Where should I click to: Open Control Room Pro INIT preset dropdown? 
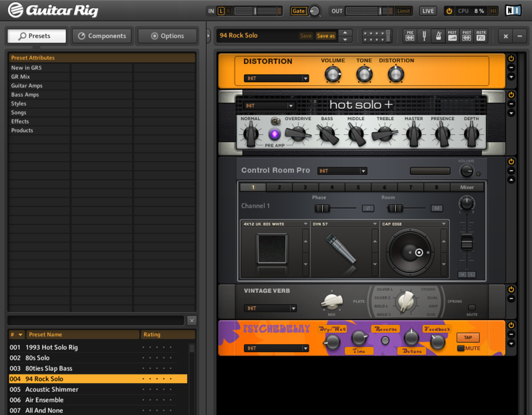click(342, 171)
